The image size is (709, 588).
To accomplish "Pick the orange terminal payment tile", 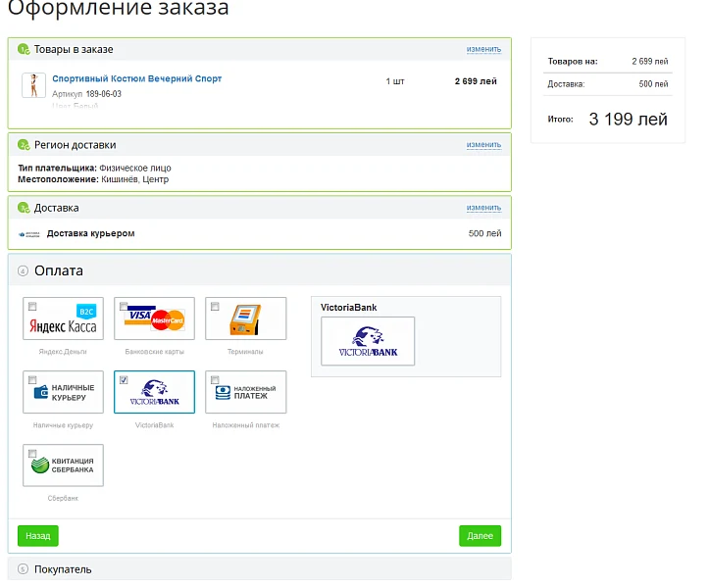I will click(245, 318).
